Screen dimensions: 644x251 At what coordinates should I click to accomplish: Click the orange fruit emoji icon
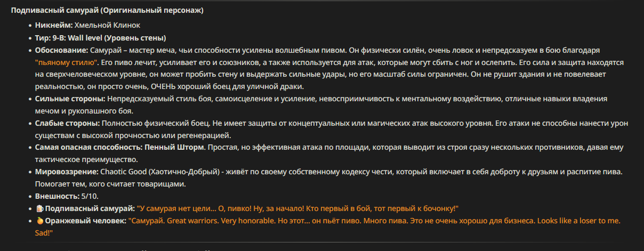[x=39, y=220]
